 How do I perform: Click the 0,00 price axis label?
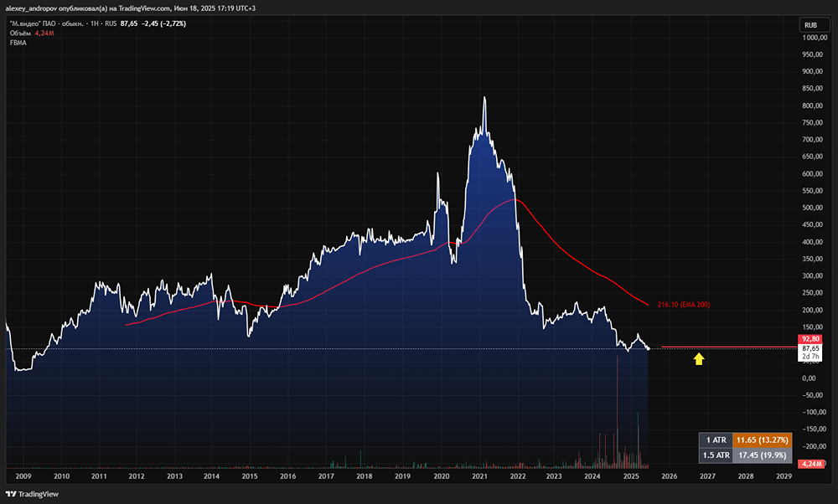coord(810,378)
